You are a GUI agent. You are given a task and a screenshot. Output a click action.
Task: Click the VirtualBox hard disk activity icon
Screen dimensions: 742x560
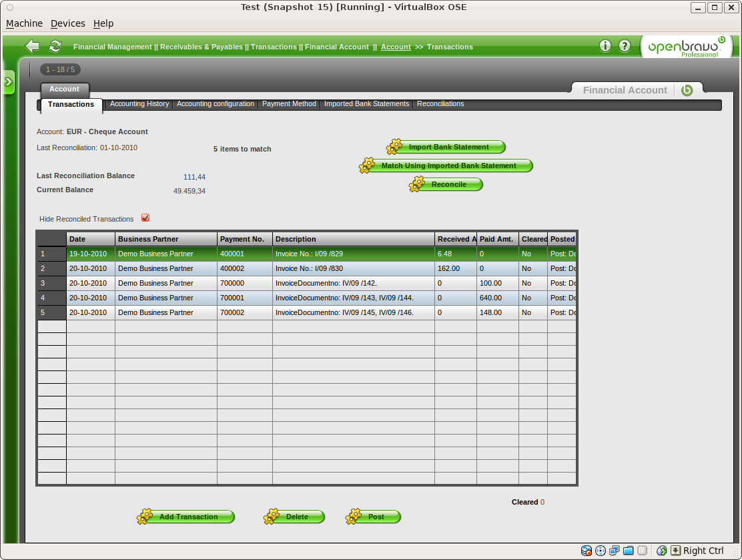coord(587,551)
